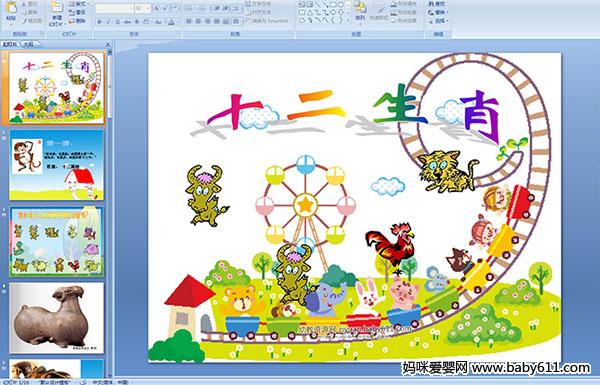This screenshot has width=600, height=385.
Task: Select slide 4 thumbnail with clay sculpture
Action: pos(57,318)
